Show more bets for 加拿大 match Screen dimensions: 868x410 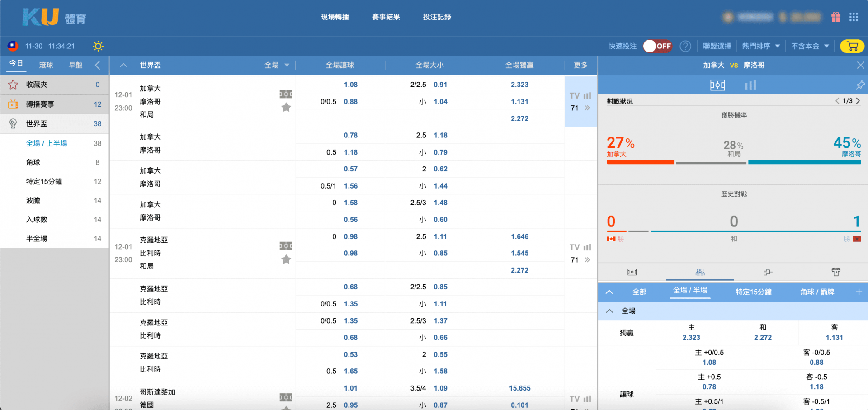click(x=587, y=108)
